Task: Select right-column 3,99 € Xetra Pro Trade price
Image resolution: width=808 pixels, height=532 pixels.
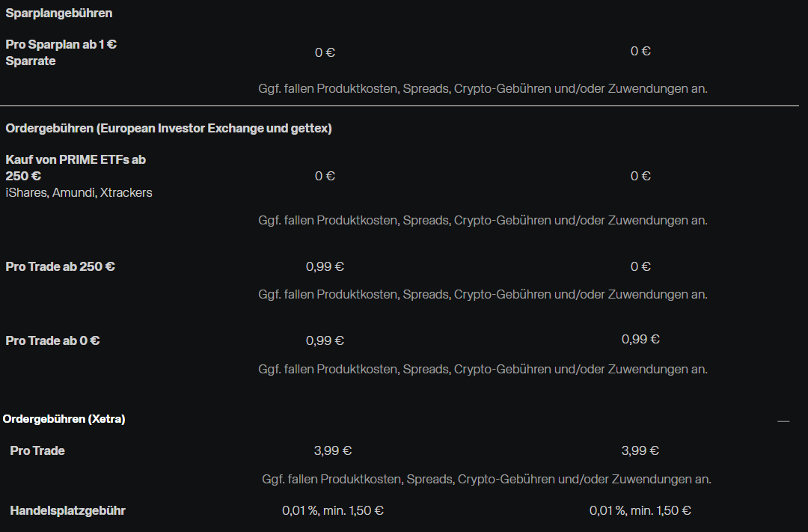Action: 640,450
